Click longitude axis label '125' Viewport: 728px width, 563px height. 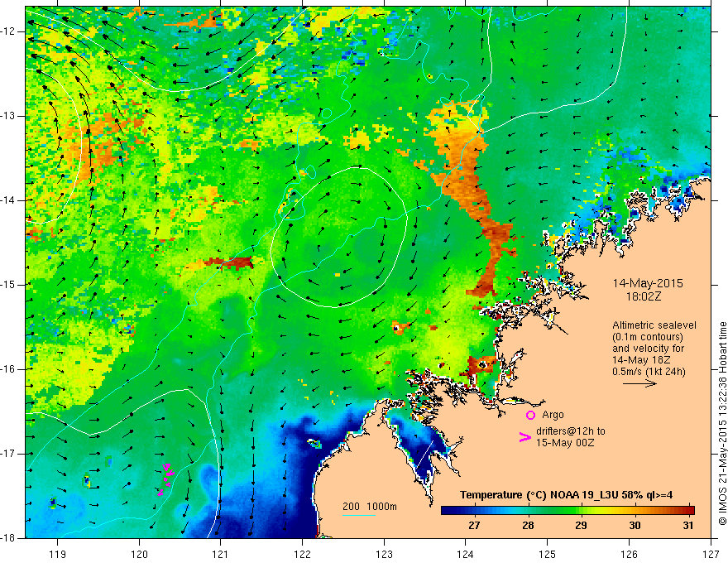click(x=548, y=554)
